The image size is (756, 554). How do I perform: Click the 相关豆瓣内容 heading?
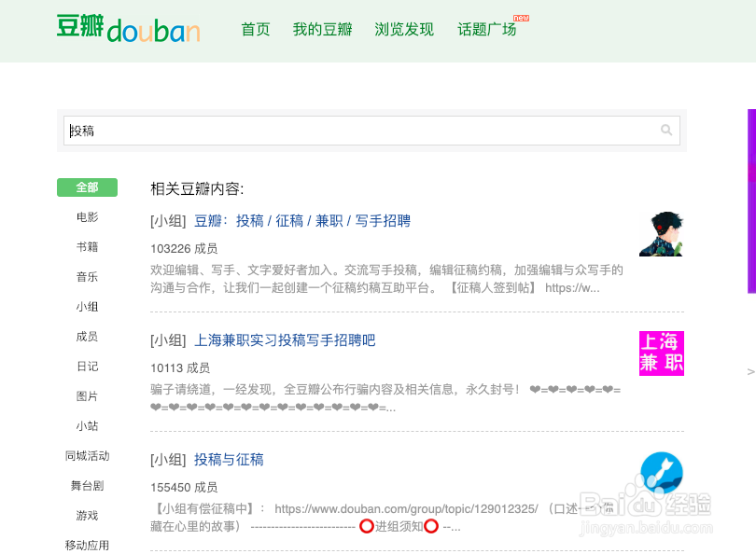(x=197, y=188)
